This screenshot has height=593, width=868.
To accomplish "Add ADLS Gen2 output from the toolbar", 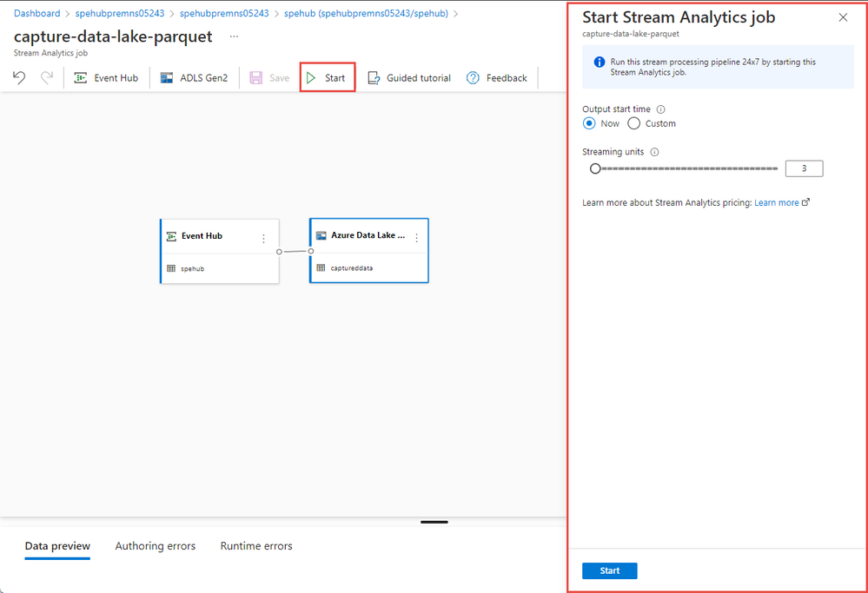I will pos(194,78).
